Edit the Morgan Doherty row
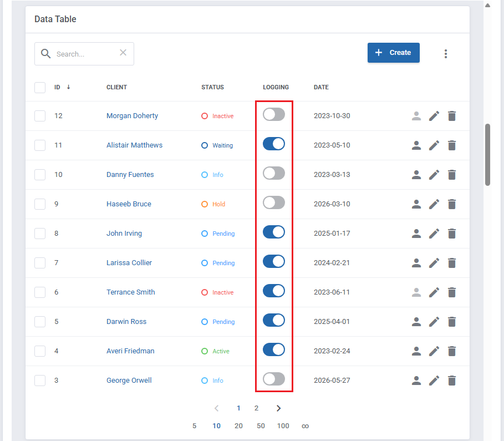This screenshot has width=504, height=441. 434,116
